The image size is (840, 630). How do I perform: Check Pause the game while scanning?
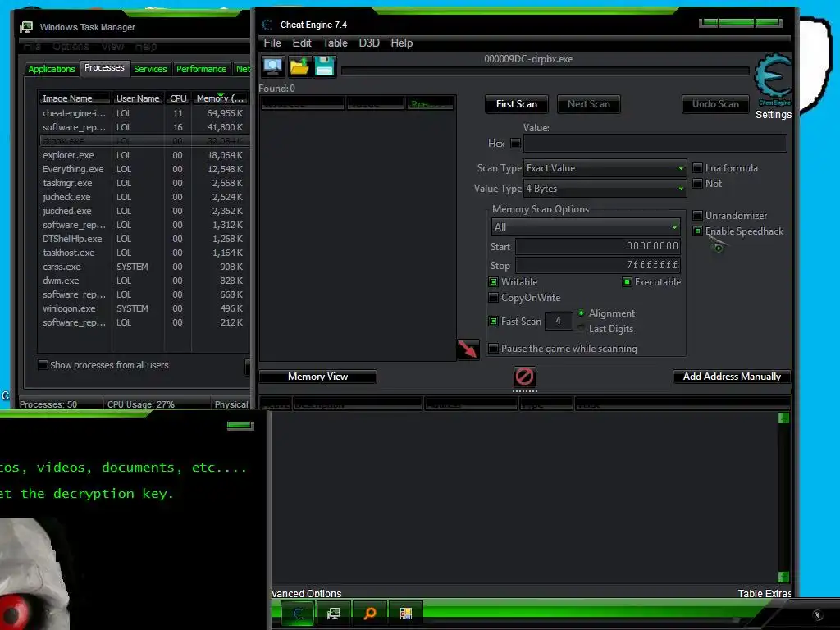tap(493, 349)
